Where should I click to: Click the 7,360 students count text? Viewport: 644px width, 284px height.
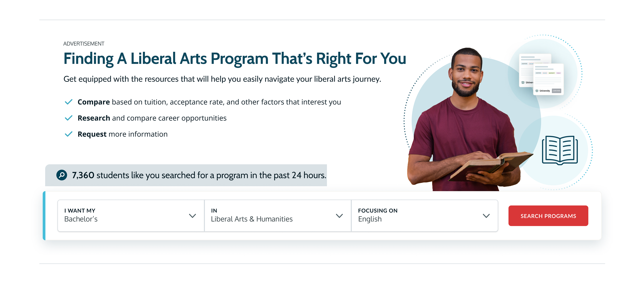83,175
